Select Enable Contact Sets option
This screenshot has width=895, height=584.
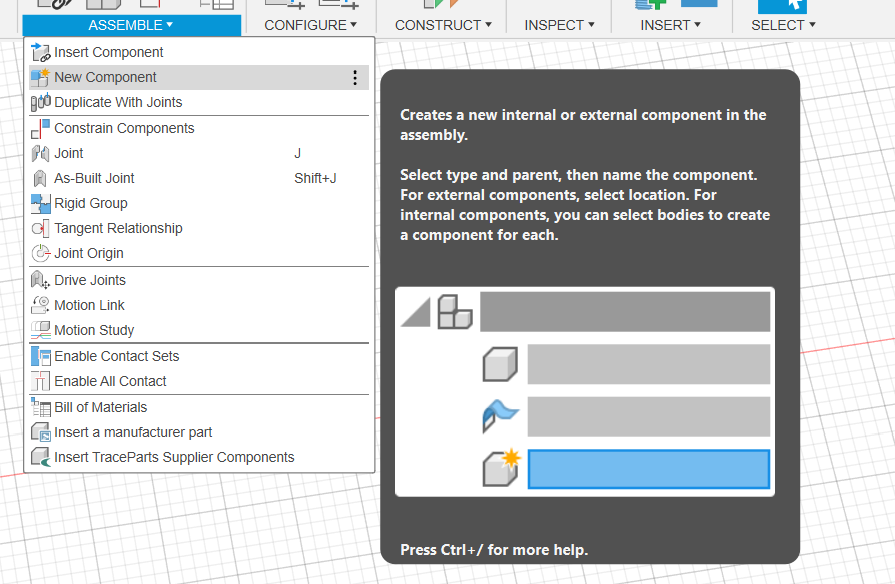[116, 356]
